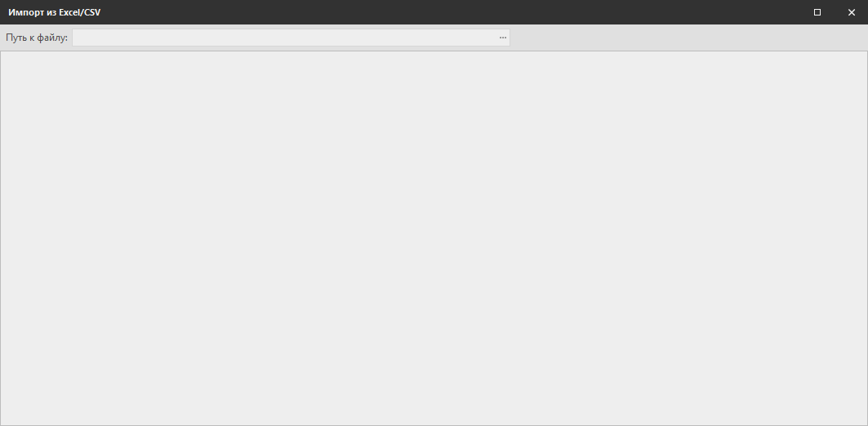
Task: Click the Импорт из Excel/CSV title text
Action: click(x=54, y=12)
